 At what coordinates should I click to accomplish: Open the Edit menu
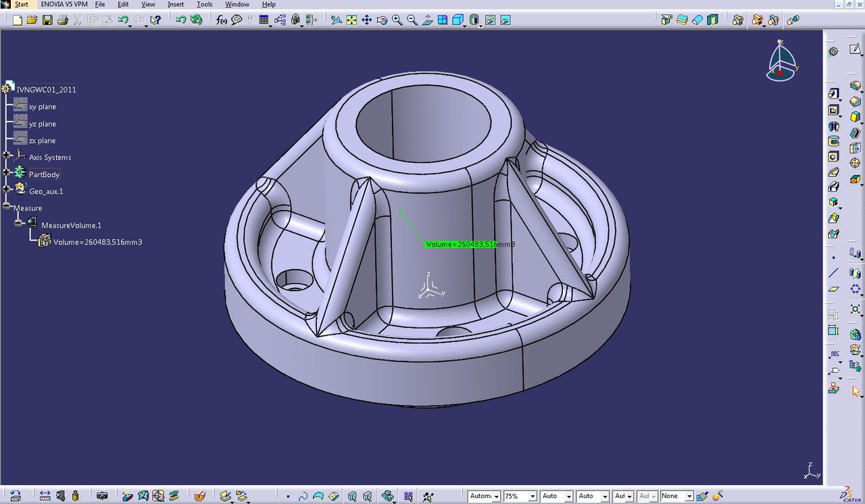(123, 4)
